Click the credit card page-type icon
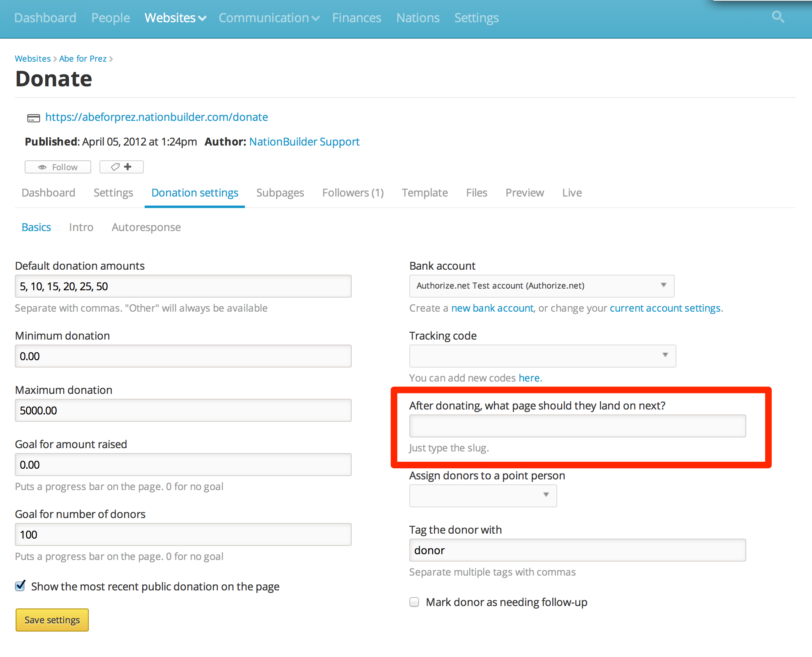Screen dimensions: 812x657 33,118
